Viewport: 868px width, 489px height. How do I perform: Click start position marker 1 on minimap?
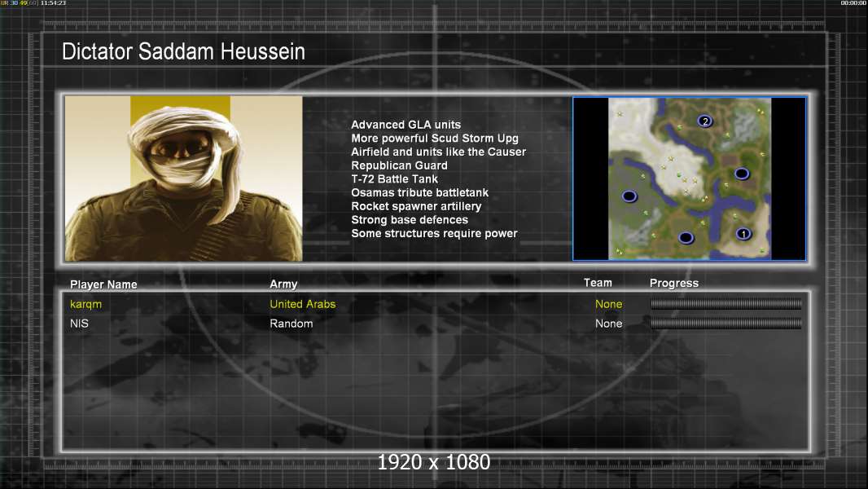[743, 234]
